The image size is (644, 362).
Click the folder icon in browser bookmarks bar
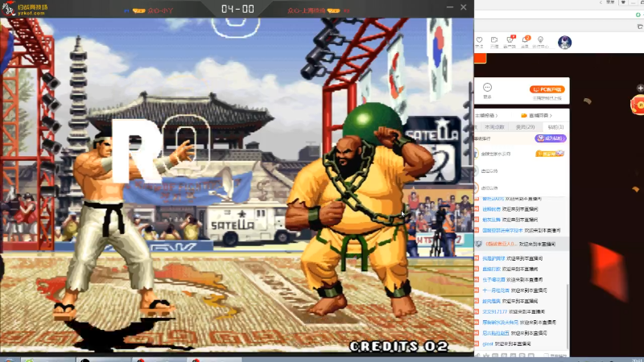coord(640,27)
